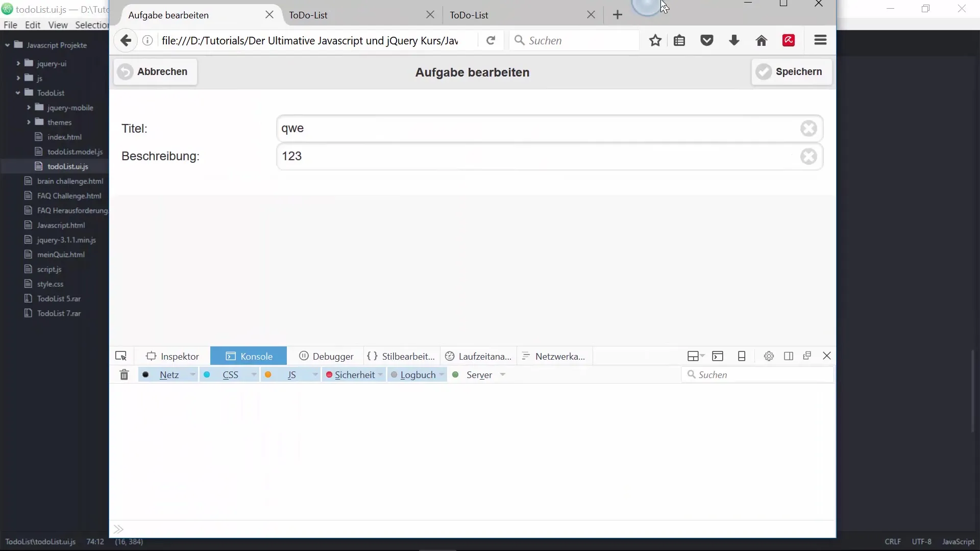Open the Logbuch filter dropdown arrow
Screen dimensions: 980x551
pyautogui.click(x=442, y=374)
